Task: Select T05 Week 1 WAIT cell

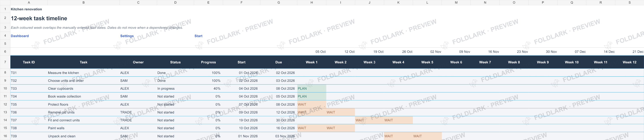Action: click(311, 104)
